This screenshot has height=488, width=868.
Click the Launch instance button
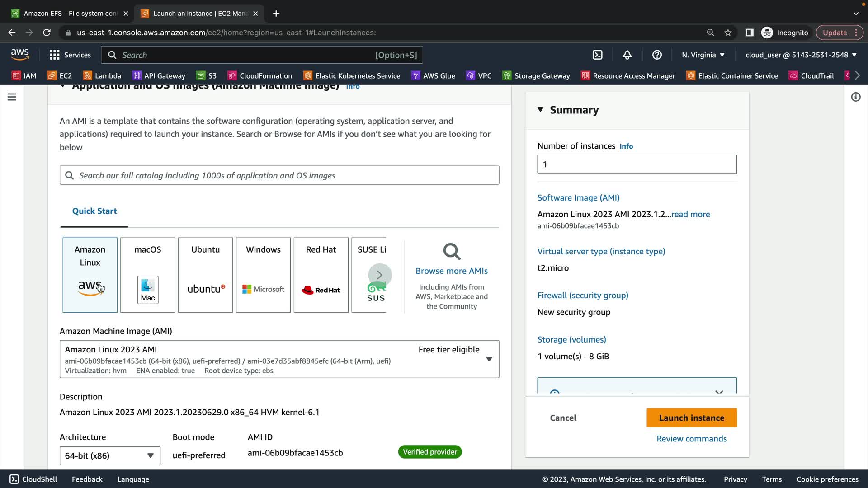coord(691,418)
